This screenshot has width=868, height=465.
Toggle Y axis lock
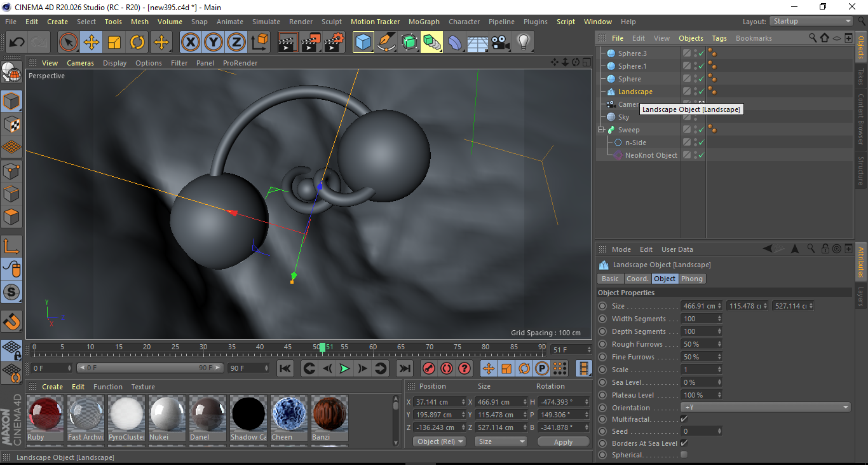click(x=213, y=43)
